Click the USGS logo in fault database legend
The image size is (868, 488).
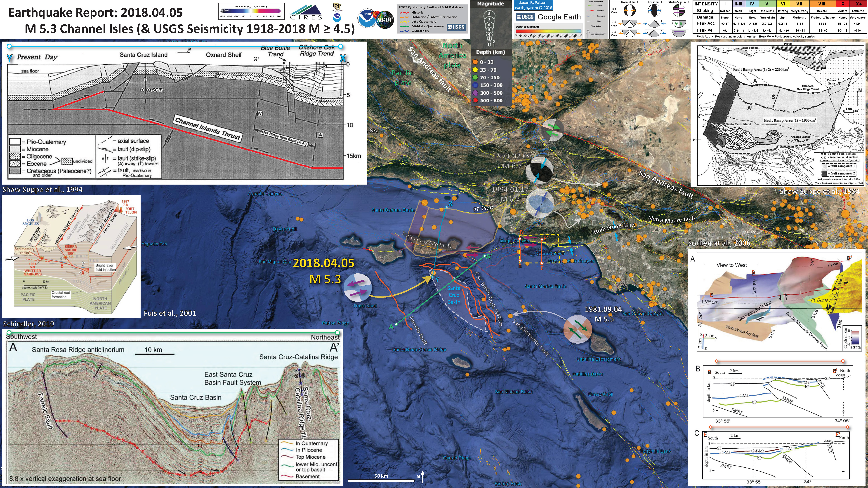click(x=456, y=27)
